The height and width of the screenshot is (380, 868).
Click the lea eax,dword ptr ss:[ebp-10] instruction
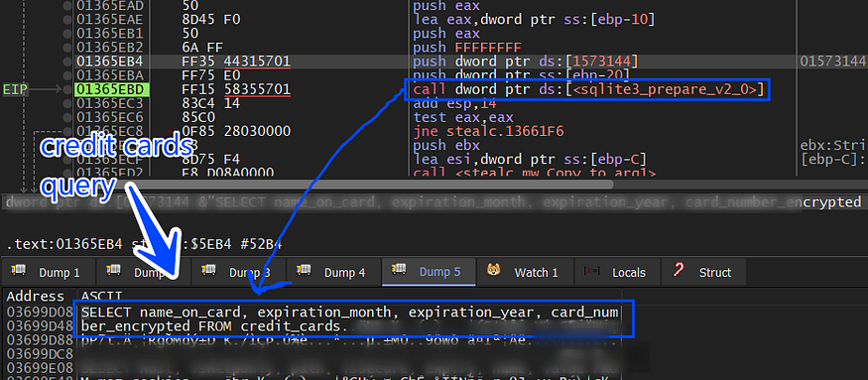(x=535, y=20)
